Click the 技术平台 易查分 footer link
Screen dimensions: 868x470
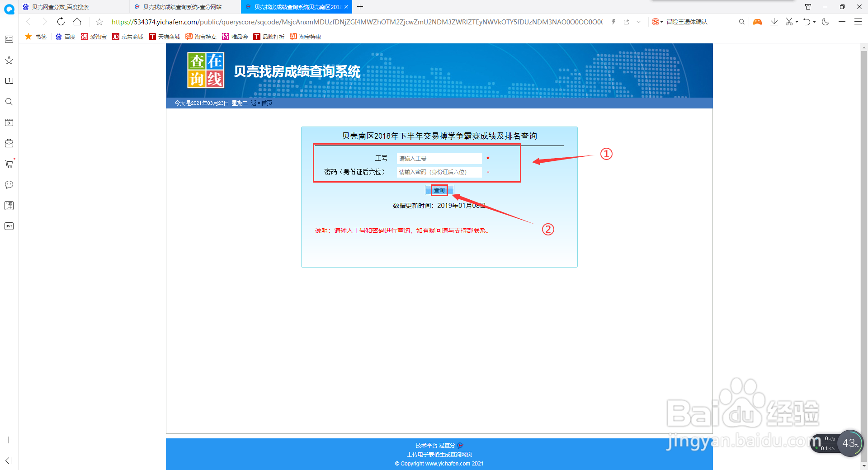point(439,445)
